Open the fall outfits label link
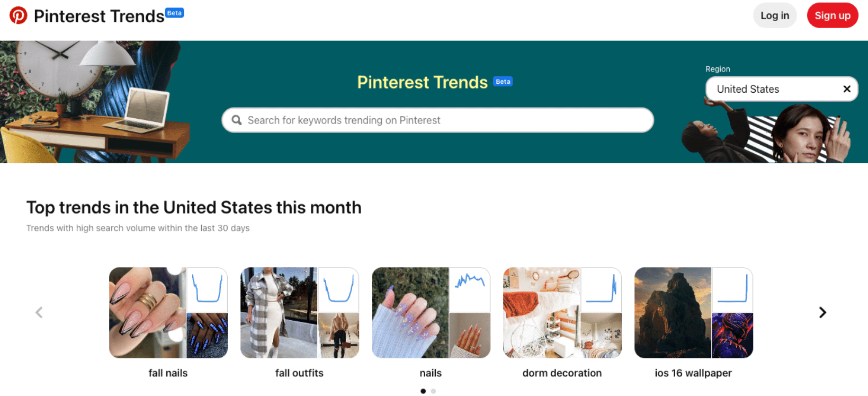The width and height of the screenshot is (868, 396). tap(299, 373)
